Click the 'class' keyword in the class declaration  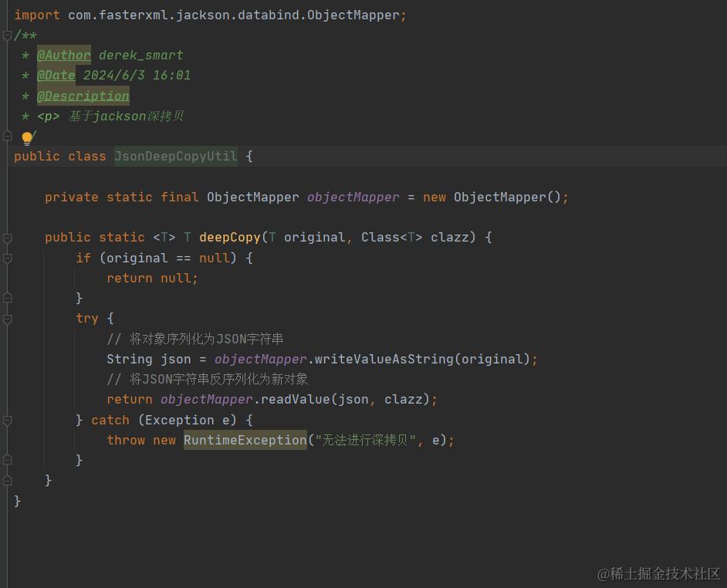[x=87, y=157]
